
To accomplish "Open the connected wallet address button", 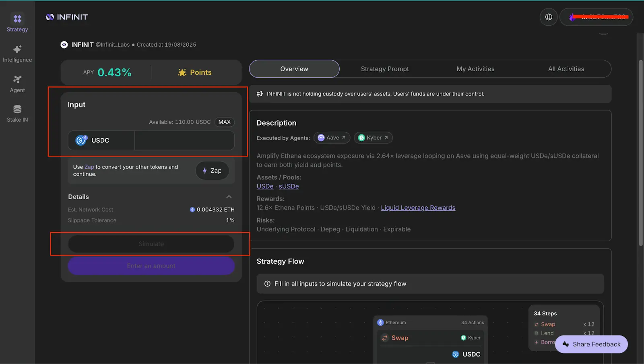I will point(596,17).
